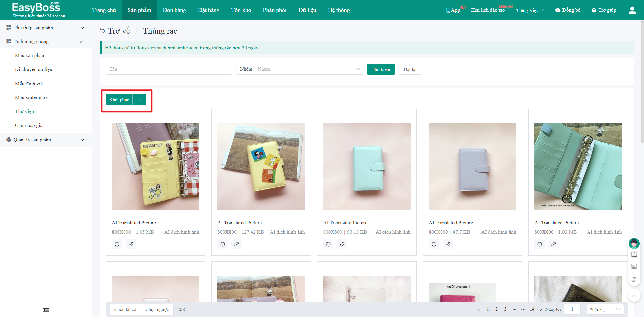Click Chọn ngược invert selection
This screenshot has width=644, height=317.
(x=157, y=309)
